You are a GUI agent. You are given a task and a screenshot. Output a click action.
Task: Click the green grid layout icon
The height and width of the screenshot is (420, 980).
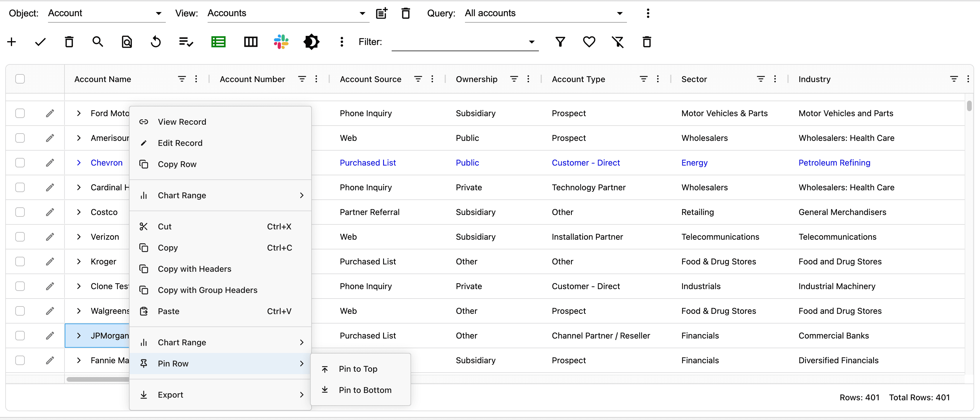[x=218, y=42]
